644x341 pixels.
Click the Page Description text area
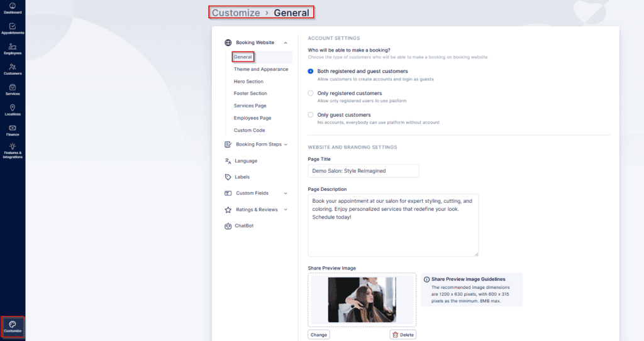coord(393,225)
